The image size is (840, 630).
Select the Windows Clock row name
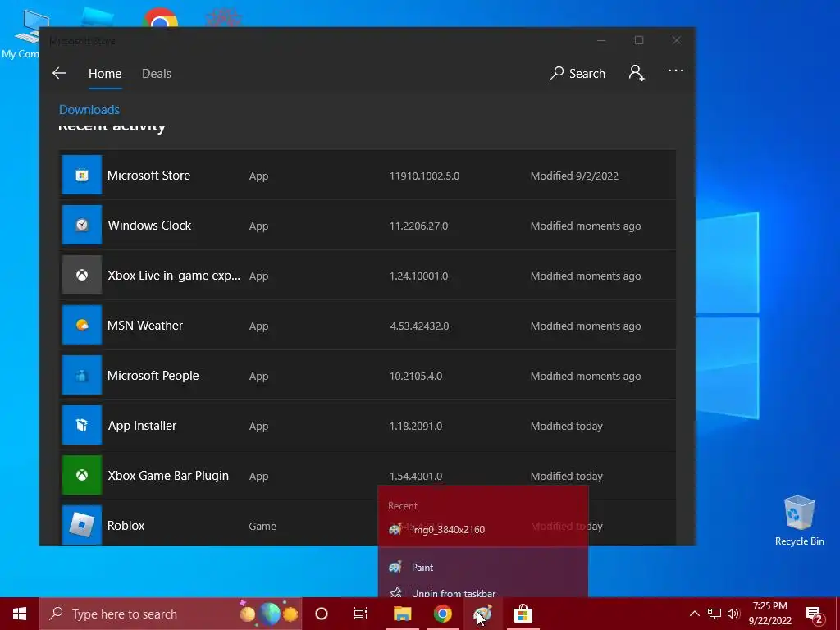[x=149, y=226]
